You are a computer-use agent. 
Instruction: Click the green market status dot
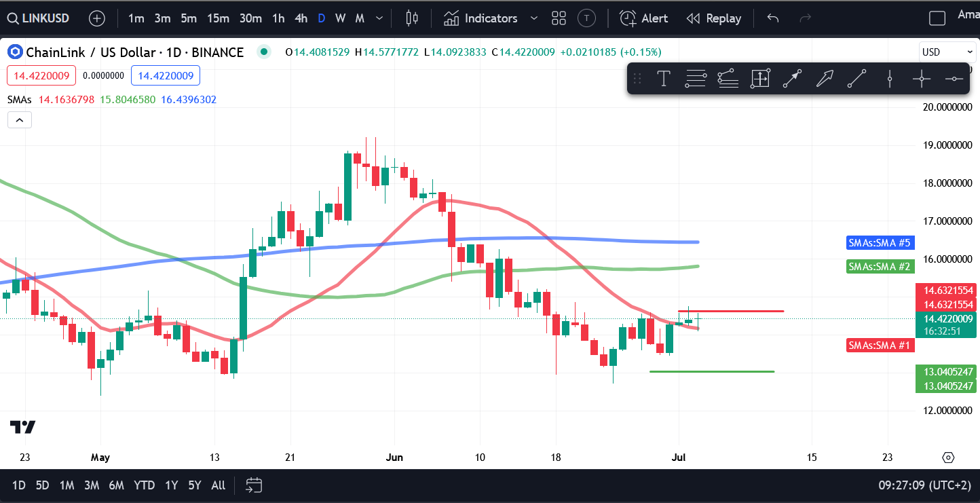(x=264, y=52)
